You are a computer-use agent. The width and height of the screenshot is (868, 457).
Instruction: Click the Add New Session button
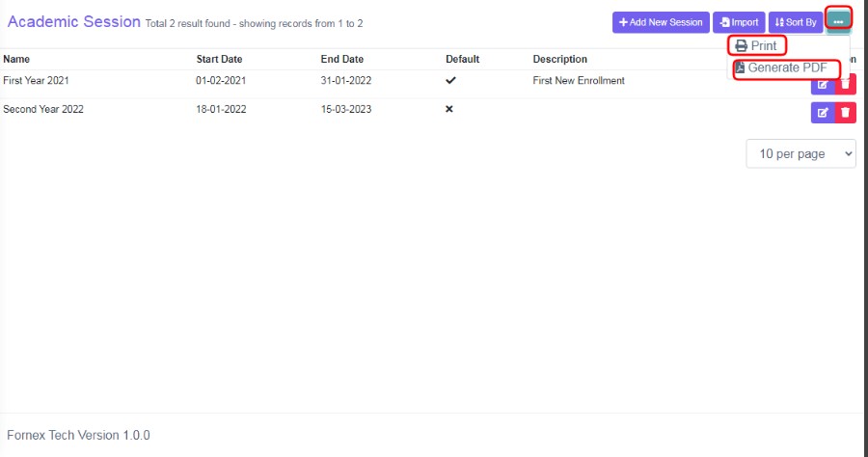pos(661,22)
